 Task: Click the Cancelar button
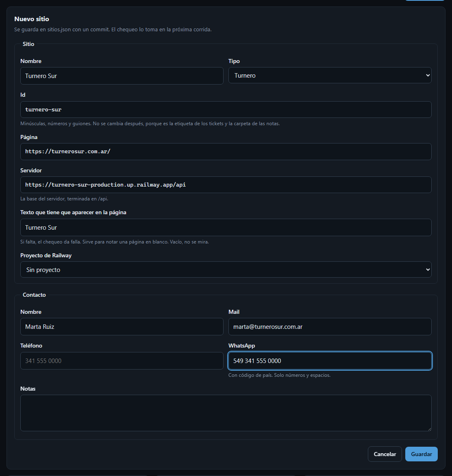click(385, 454)
